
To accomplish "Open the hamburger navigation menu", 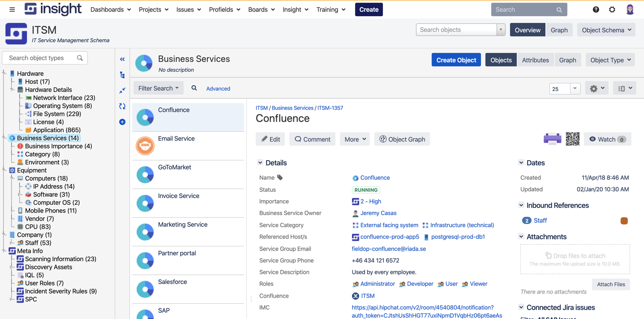I will click(12, 10).
